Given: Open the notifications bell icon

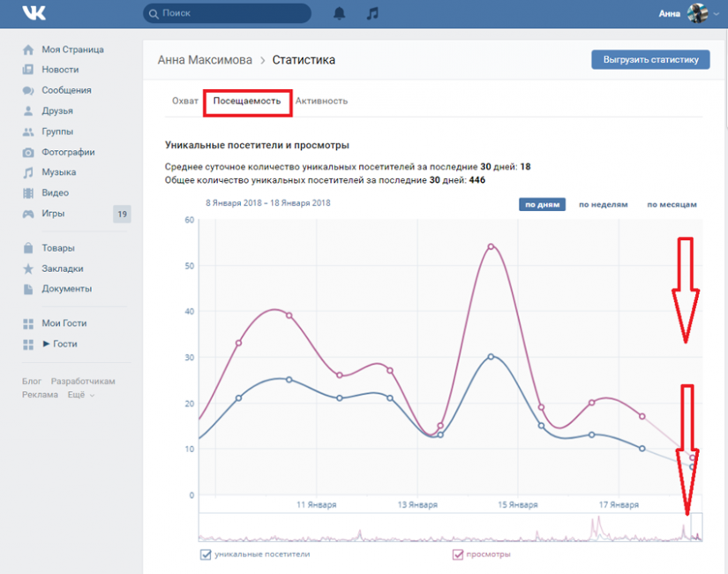Looking at the screenshot, I should pos(340,13).
